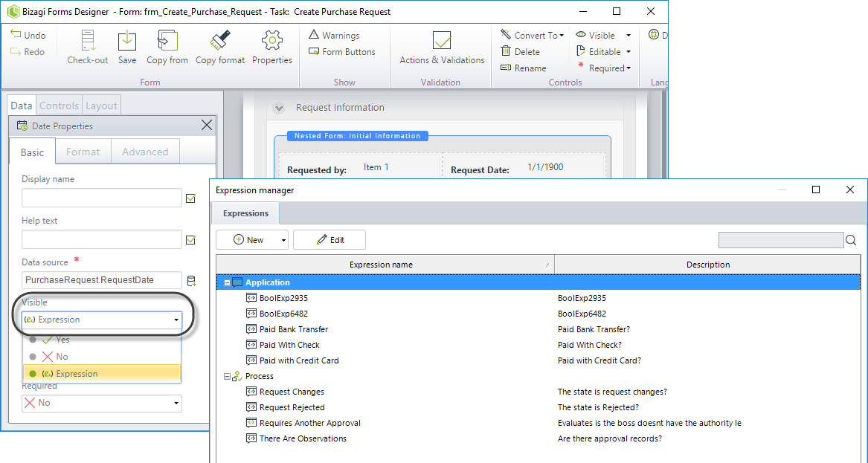Select the Basic properties tab
Screen dimensions: 868x463
[32, 152]
